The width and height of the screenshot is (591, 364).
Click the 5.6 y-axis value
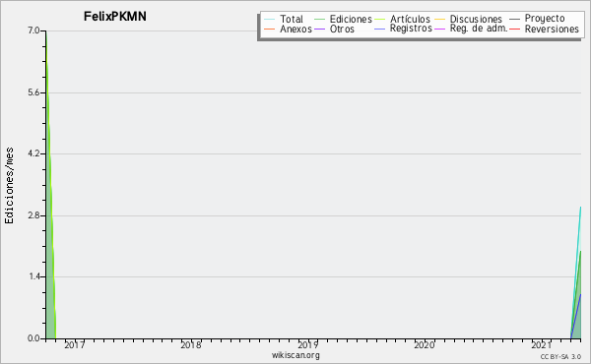[x=33, y=92]
